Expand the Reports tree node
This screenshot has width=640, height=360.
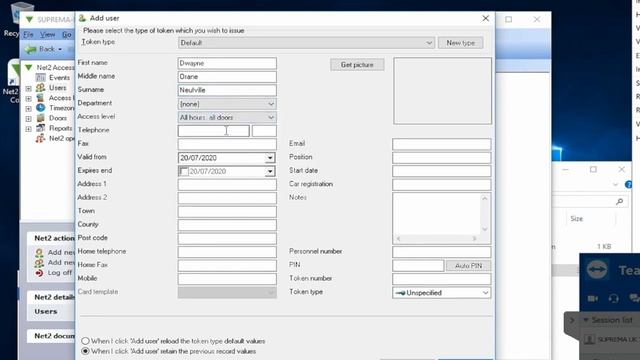[28, 129]
